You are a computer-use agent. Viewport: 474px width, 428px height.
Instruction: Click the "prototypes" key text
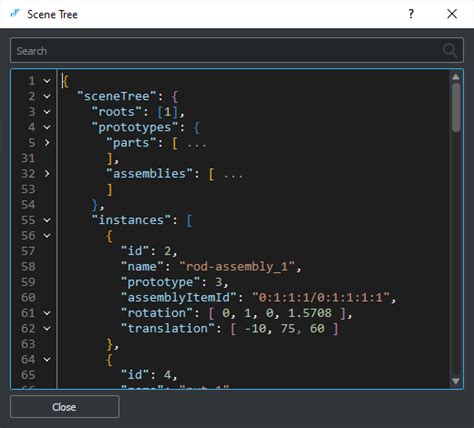[135, 127]
